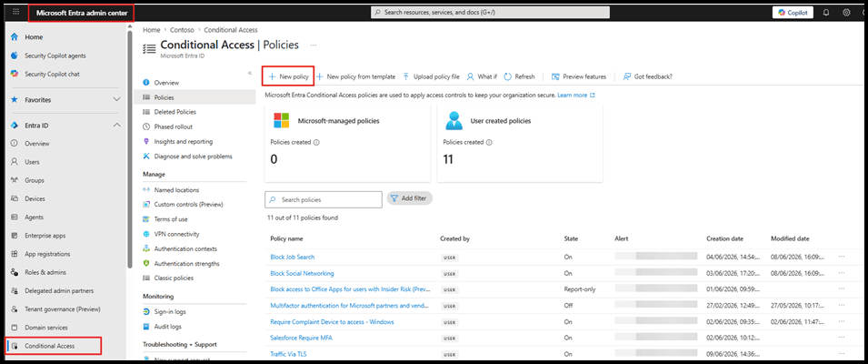The image size is (868, 364).
Task: Focus the top resource search box
Action: 490,12
